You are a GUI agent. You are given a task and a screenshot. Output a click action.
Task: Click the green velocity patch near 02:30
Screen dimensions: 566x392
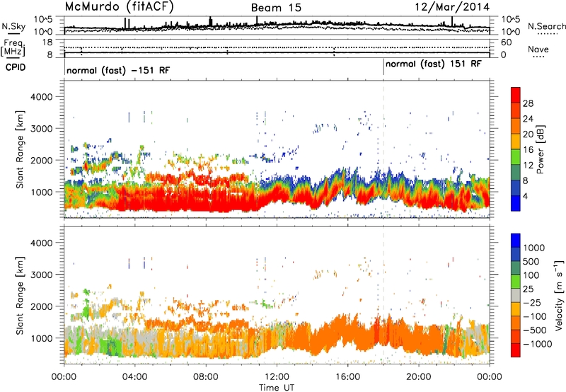pos(110,347)
